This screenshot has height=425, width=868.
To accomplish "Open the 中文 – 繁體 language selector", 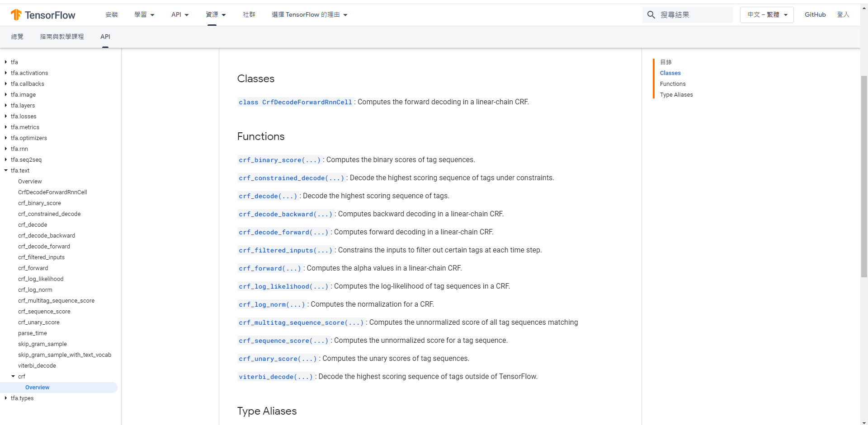I will (766, 14).
